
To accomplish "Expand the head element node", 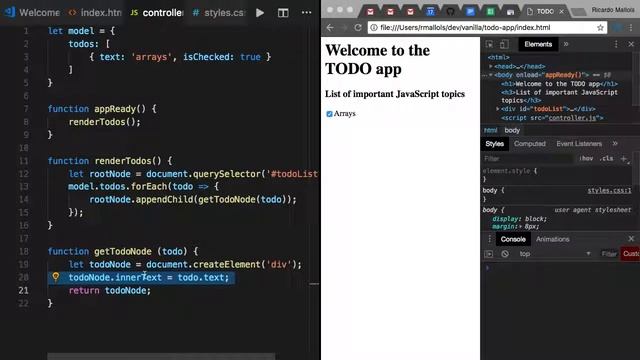I will tap(491, 66).
